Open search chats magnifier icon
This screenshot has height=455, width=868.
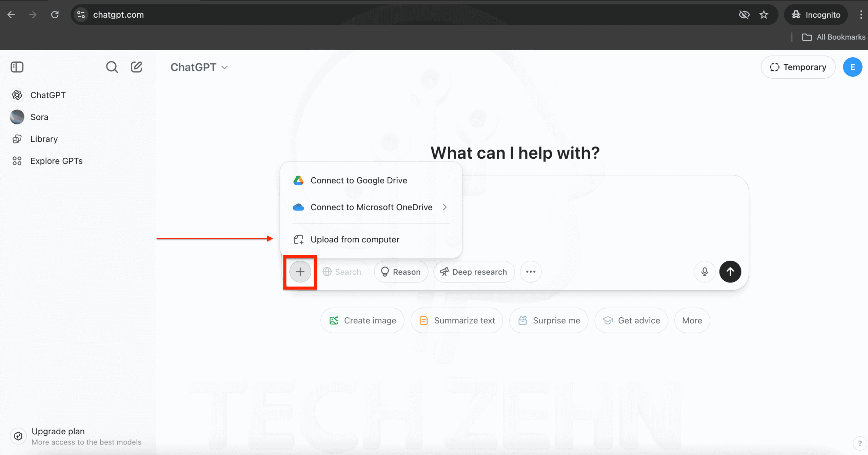pos(112,67)
